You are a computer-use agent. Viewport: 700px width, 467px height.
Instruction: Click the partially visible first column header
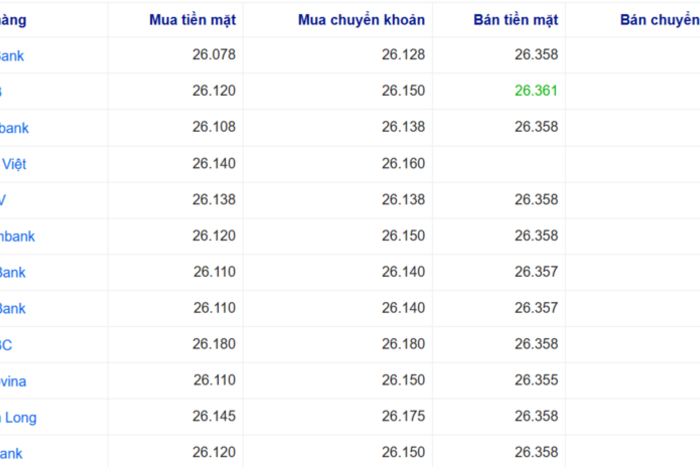click(x=14, y=20)
